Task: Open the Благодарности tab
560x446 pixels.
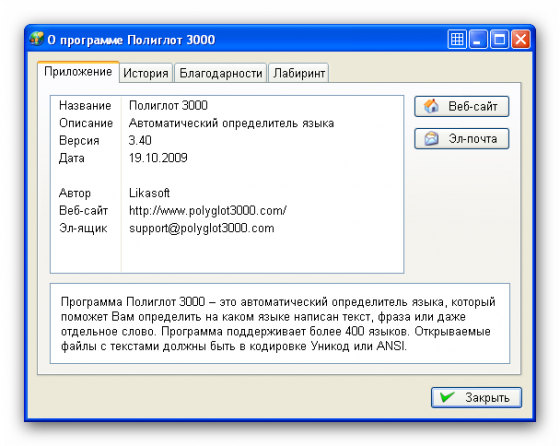Action: [221, 73]
